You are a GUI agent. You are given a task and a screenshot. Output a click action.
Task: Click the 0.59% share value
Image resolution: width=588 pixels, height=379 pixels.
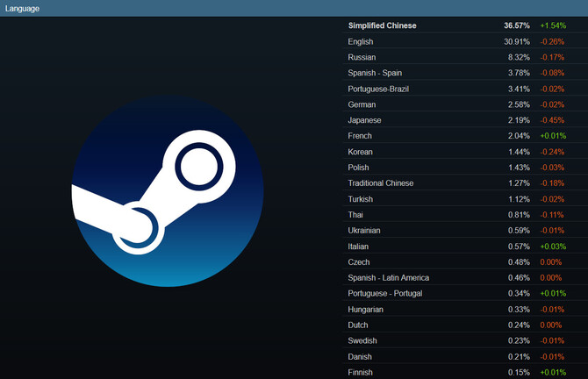point(519,231)
